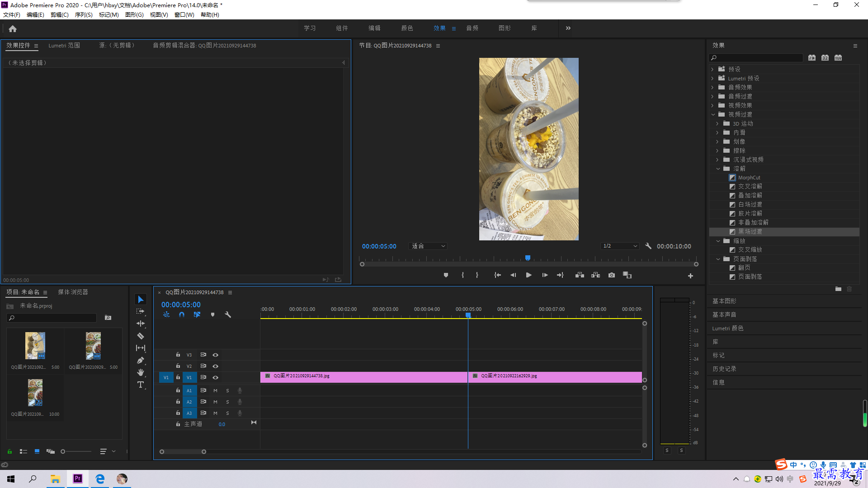Open the 窗口(W) menu
The height and width of the screenshot is (488, 868).
[184, 15]
